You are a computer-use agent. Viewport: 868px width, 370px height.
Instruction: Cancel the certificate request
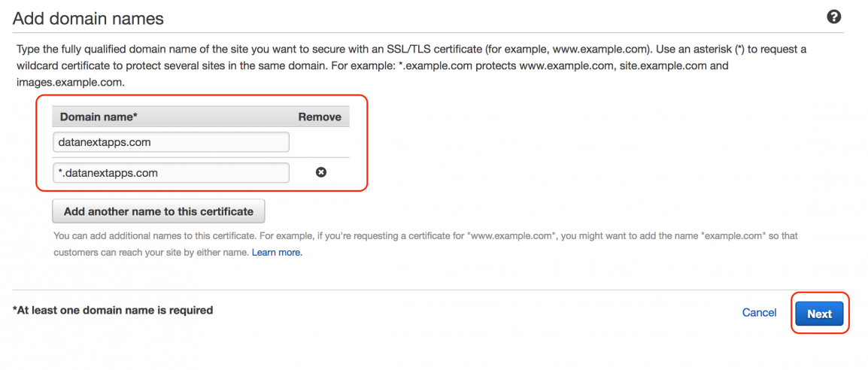759,313
